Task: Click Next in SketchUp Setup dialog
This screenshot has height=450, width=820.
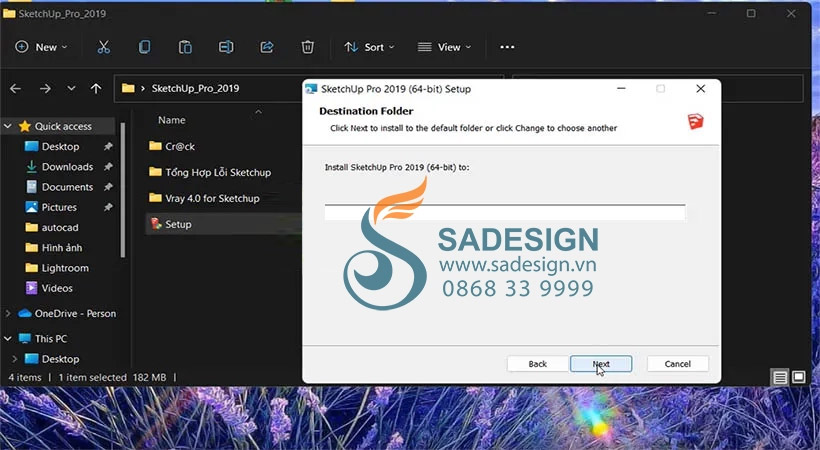Action: [x=601, y=364]
